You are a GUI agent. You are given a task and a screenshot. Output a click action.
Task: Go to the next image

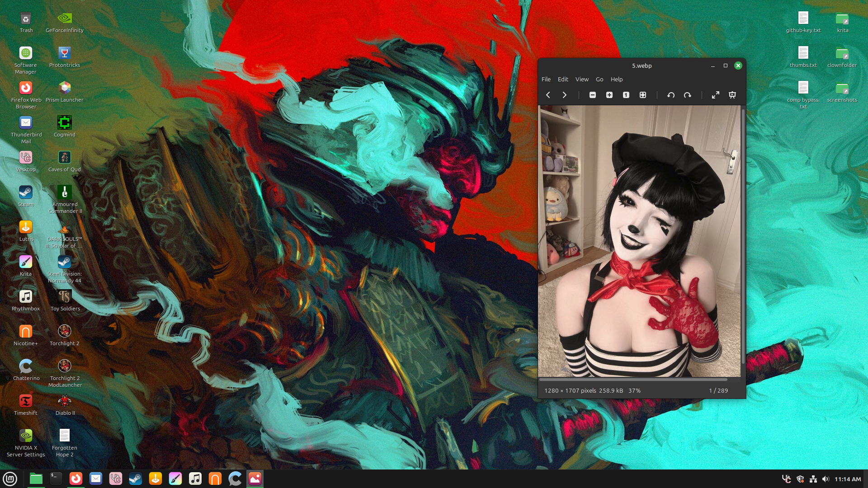(564, 95)
